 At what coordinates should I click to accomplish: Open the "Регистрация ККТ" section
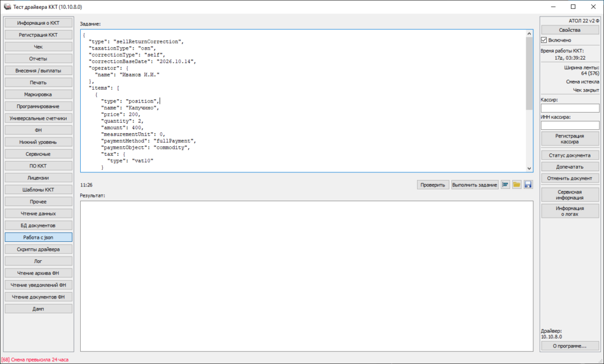coord(38,35)
